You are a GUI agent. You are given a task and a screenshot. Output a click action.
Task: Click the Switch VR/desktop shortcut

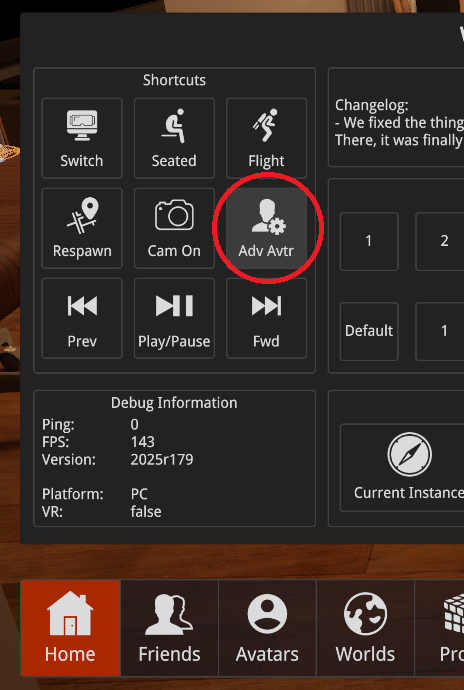[82, 138]
